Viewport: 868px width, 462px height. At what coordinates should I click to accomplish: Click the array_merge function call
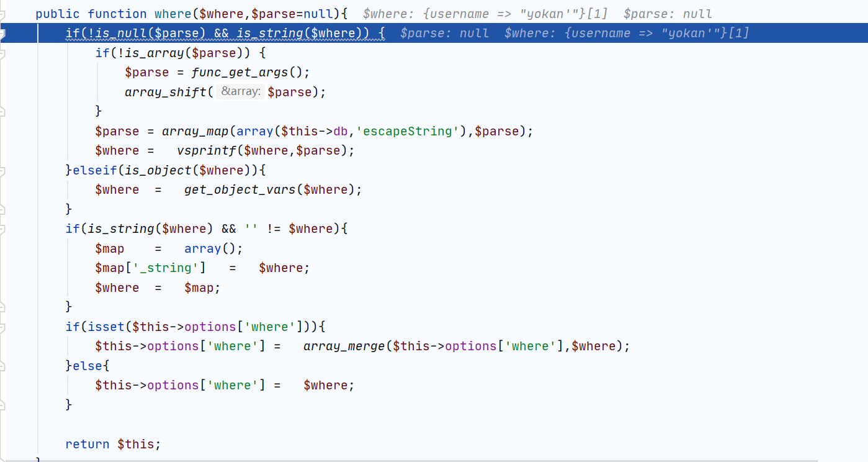344,346
